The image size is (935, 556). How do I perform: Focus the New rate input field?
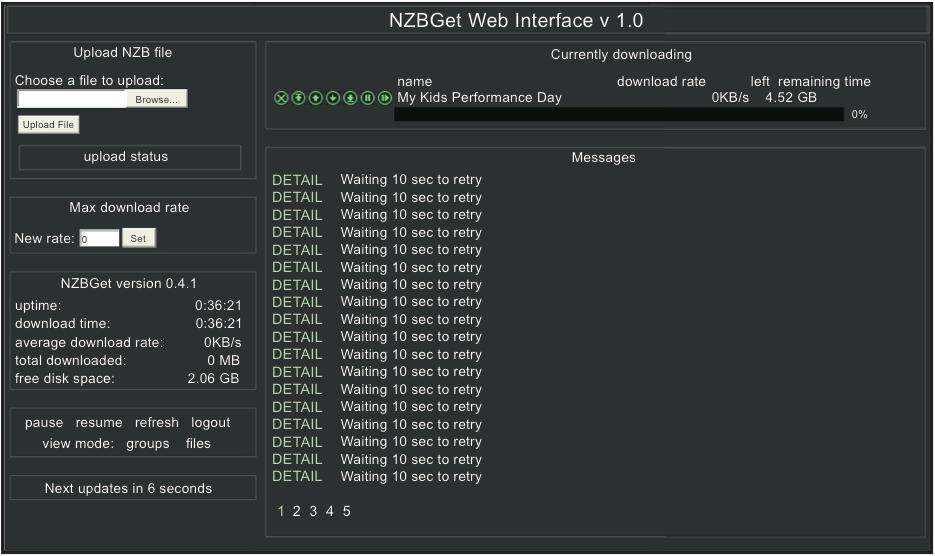(100, 239)
